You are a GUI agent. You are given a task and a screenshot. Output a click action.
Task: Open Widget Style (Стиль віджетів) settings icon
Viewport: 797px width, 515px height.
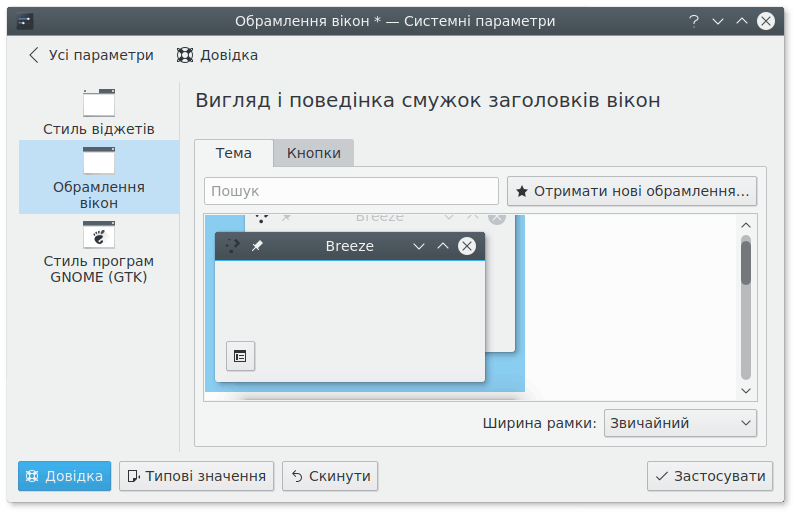pyautogui.click(x=99, y=104)
